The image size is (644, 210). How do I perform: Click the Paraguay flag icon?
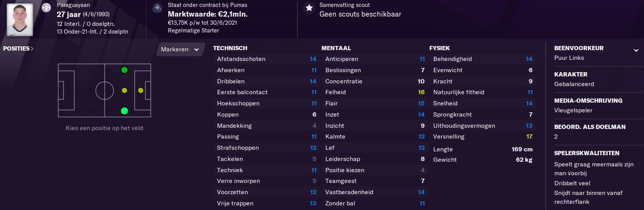tap(46, 7)
